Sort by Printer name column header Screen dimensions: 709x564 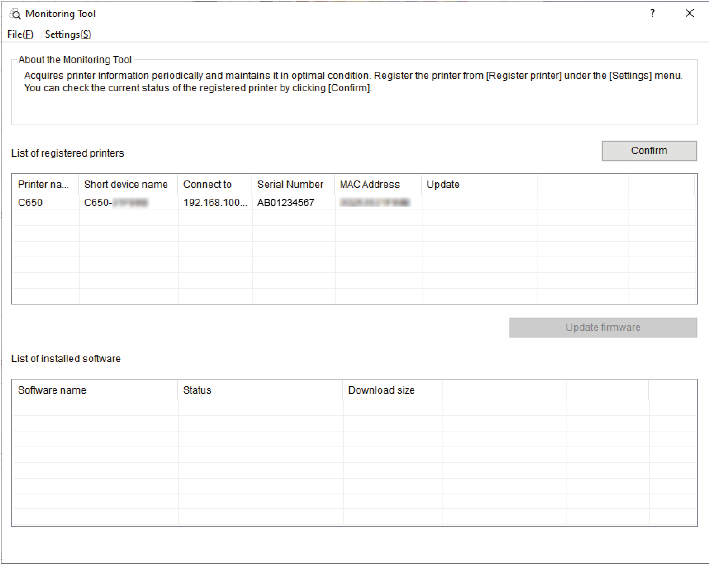point(44,185)
